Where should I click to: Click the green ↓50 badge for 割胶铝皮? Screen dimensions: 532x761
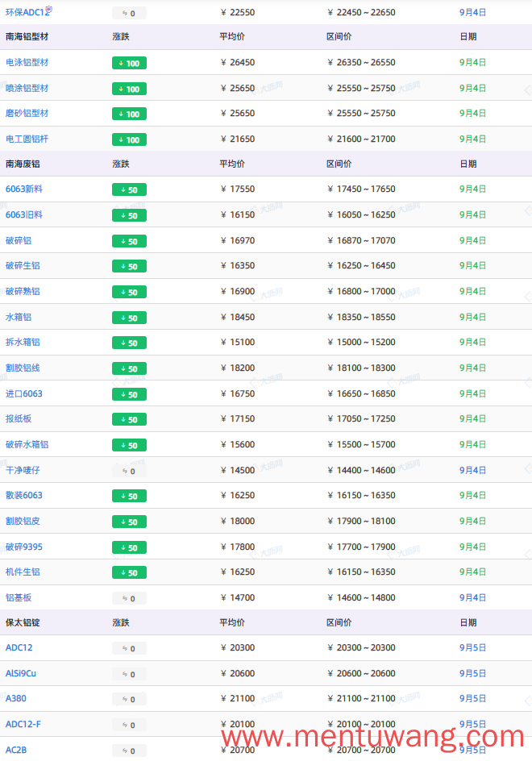[129, 522]
